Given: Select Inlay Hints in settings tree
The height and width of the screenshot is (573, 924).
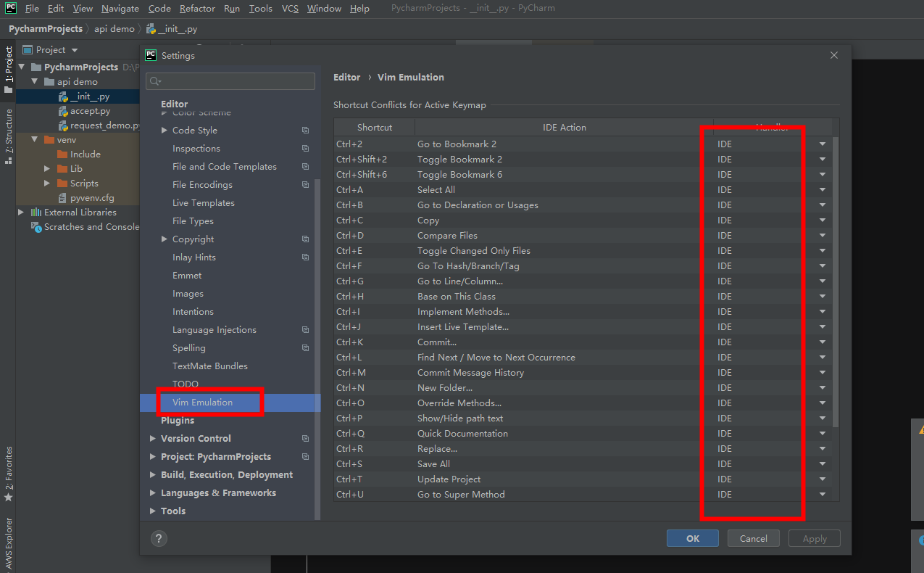Looking at the screenshot, I should pos(194,257).
